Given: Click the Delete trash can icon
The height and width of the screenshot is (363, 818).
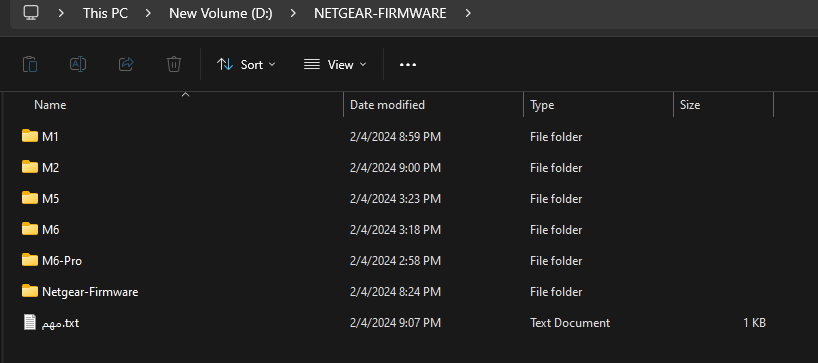Looking at the screenshot, I should [174, 64].
